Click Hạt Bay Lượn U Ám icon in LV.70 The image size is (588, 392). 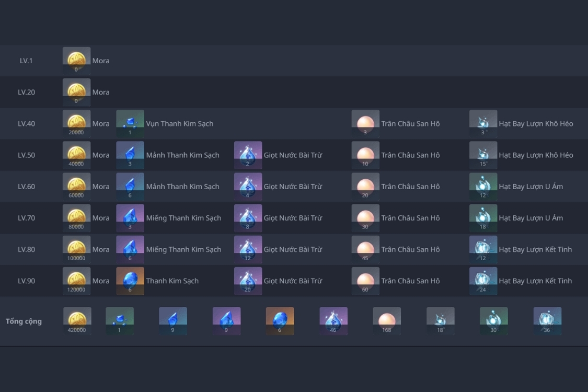click(483, 218)
